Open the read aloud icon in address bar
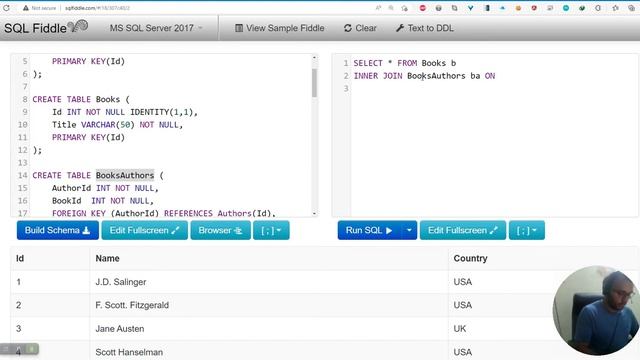The image size is (640, 360). (x=378, y=8)
